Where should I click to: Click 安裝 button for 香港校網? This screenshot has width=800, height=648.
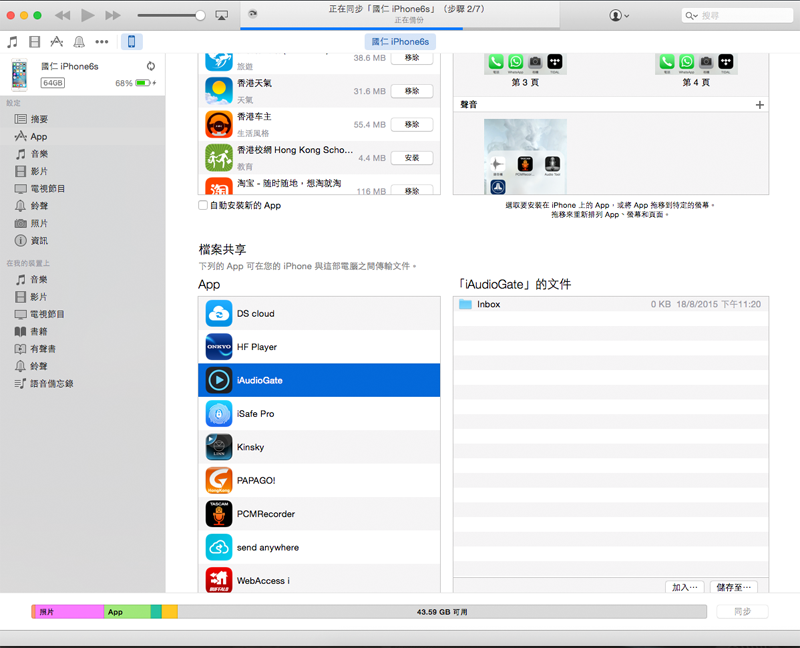pos(412,158)
